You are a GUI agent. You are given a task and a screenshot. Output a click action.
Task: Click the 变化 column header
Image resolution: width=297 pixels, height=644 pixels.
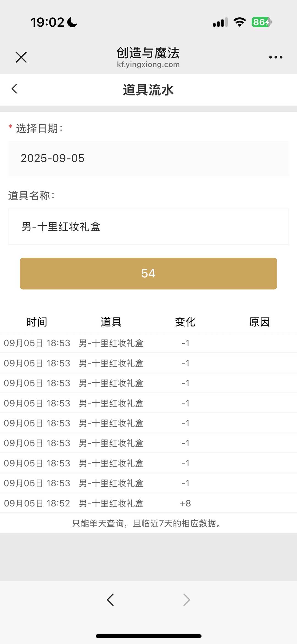tap(185, 322)
